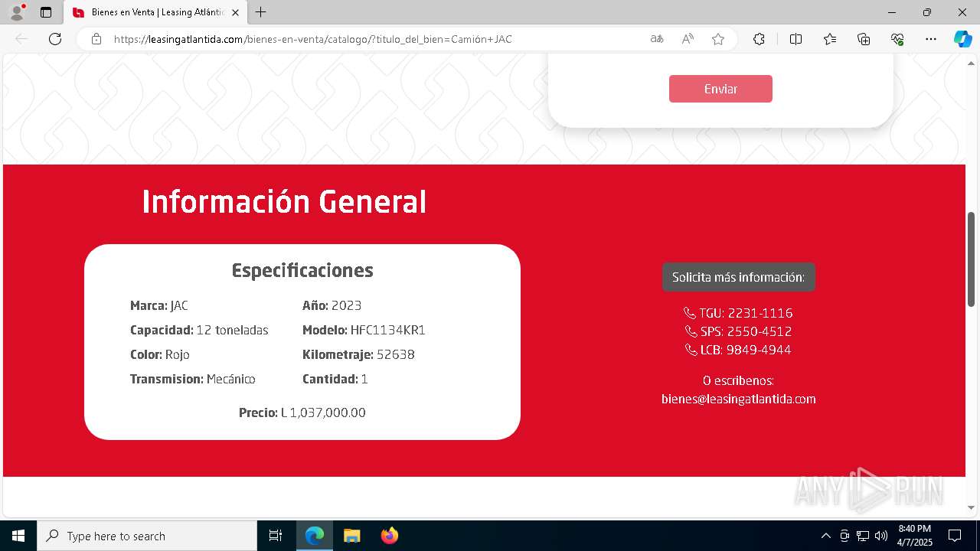Image resolution: width=980 pixels, height=551 pixels.
Task: Show hidden system tray icons
Action: pyautogui.click(x=825, y=536)
